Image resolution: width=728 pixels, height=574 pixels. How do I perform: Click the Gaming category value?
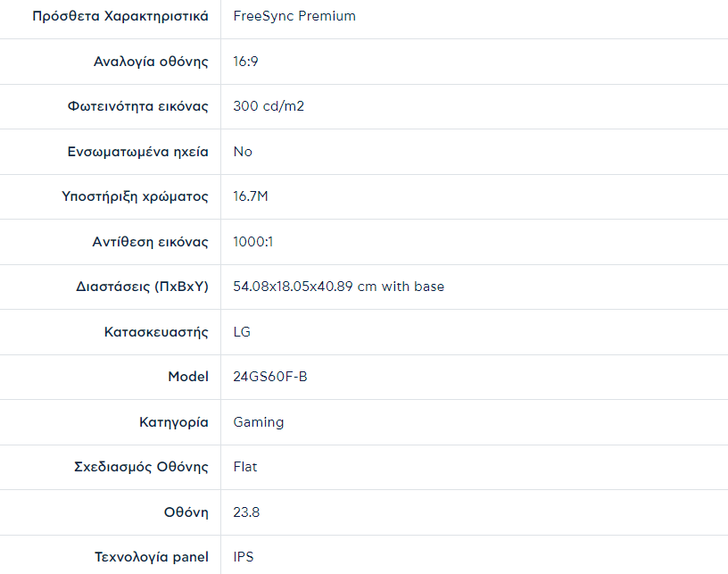point(259,422)
